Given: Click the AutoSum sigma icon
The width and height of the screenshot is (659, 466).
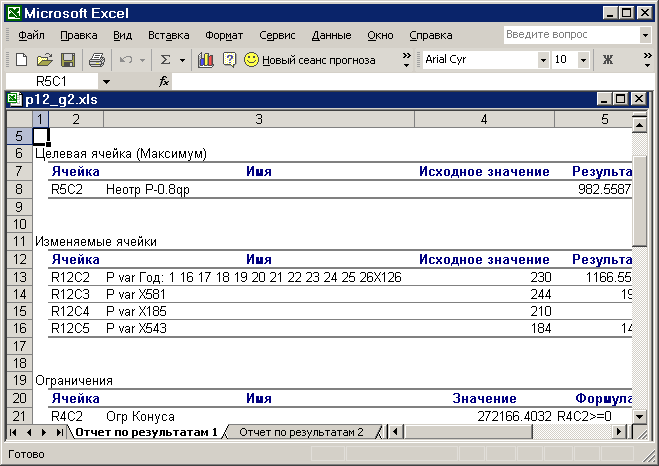Looking at the screenshot, I should [166, 60].
